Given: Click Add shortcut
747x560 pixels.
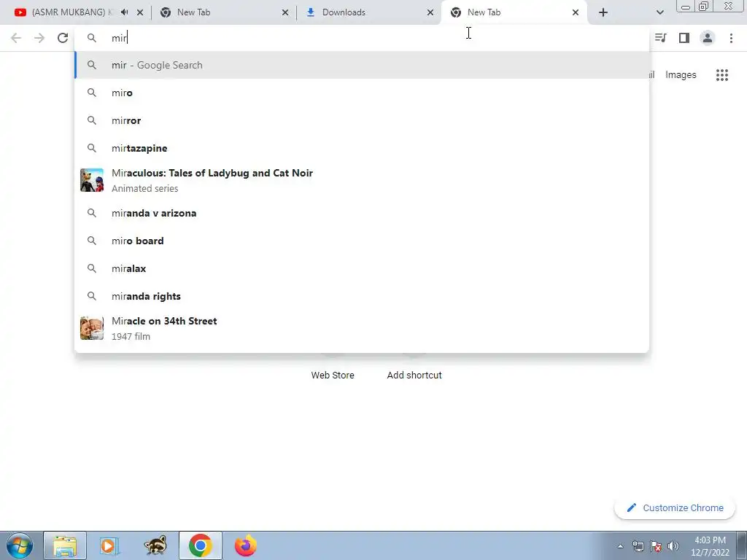Looking at the screenshot, I should pyautogui.click(x=414, y=375).
